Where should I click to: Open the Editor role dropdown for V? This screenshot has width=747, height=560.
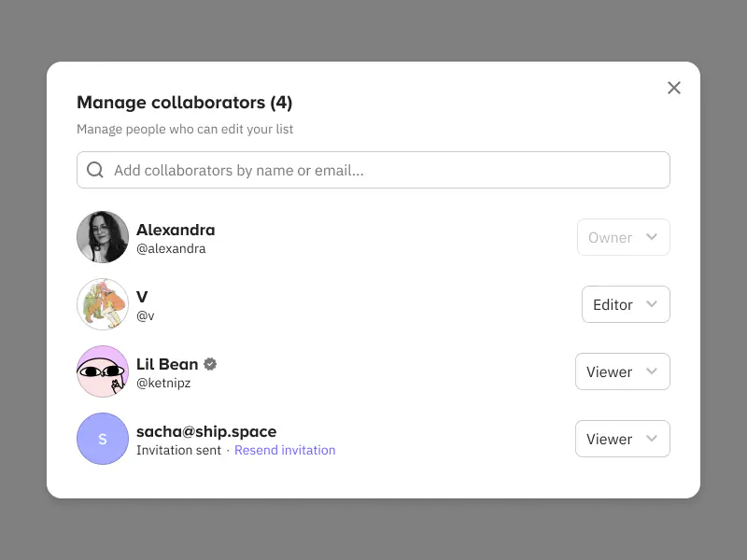(x=626, y=304)
